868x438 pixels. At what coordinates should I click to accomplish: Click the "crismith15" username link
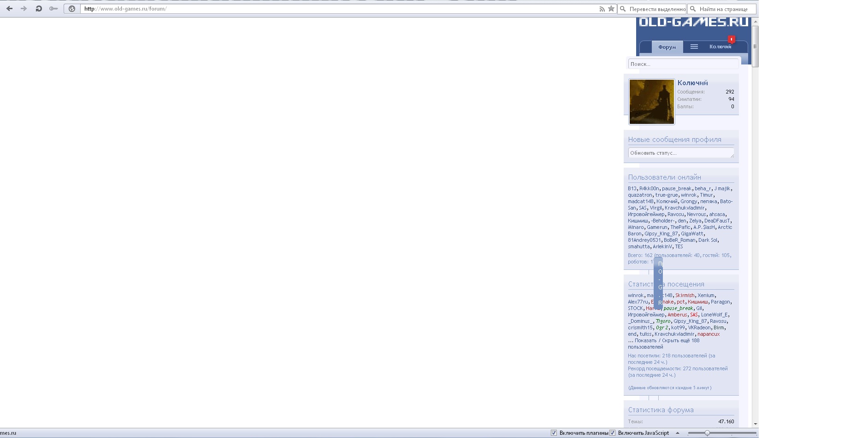coord(640,327)
